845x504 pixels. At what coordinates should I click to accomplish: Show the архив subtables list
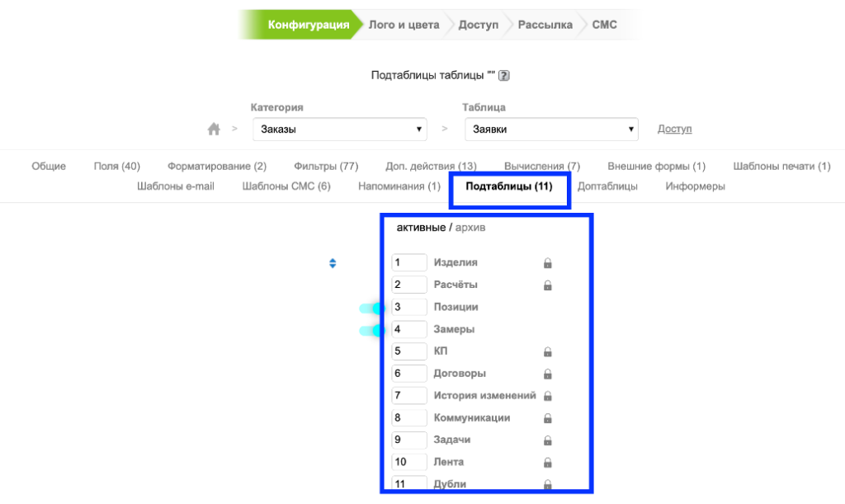pos(470,228)
